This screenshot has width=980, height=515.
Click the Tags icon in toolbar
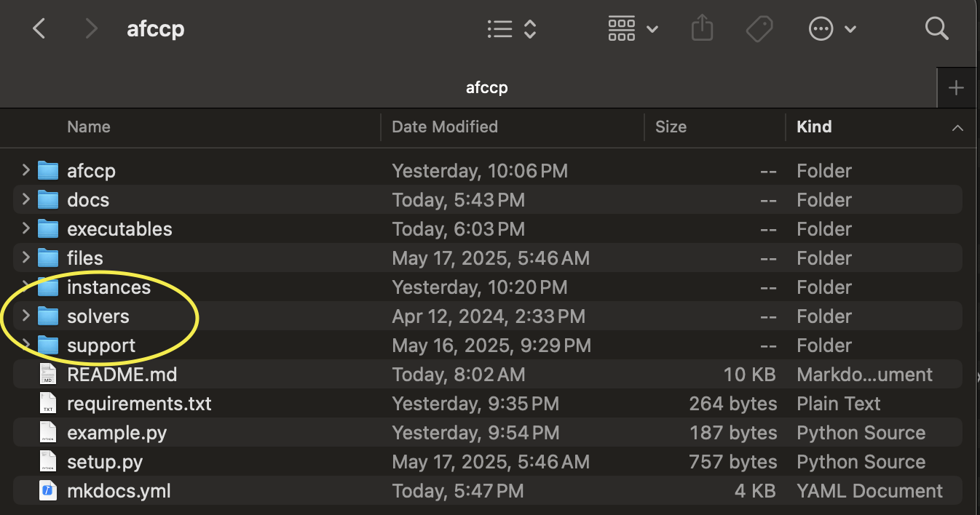[x=759, y=29]
